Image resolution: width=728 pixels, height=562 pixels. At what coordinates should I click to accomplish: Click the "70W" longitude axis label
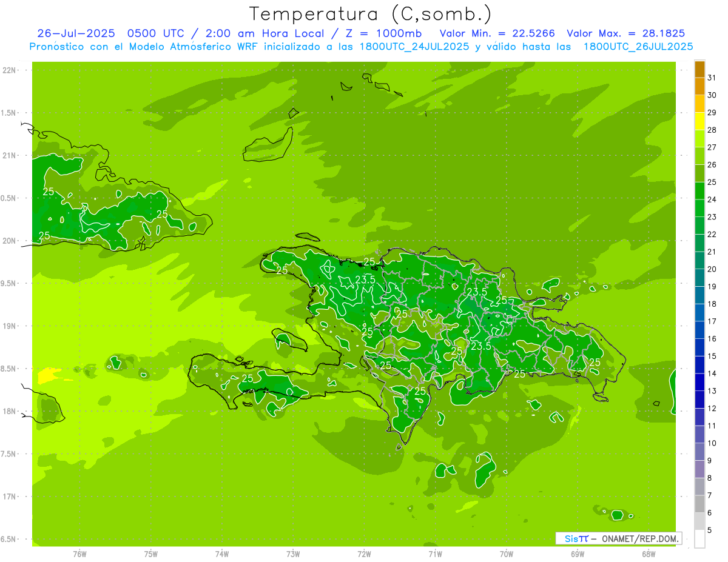coord(507,554)
